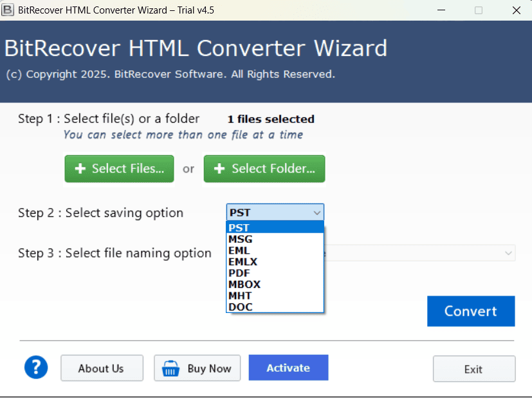The height and width of the screenshot is (398, 532).
Task: Choose DOC from the saving option list
Action: [275, 307]
